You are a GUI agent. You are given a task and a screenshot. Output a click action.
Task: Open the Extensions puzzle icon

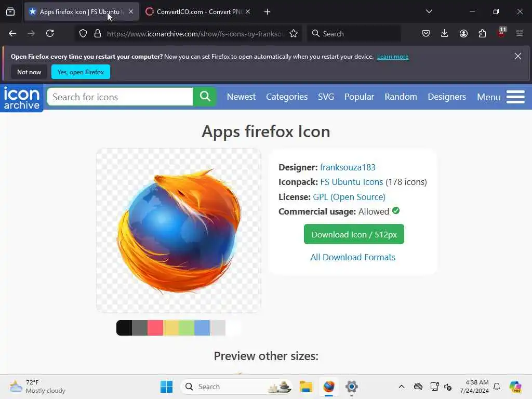[482, 33]
